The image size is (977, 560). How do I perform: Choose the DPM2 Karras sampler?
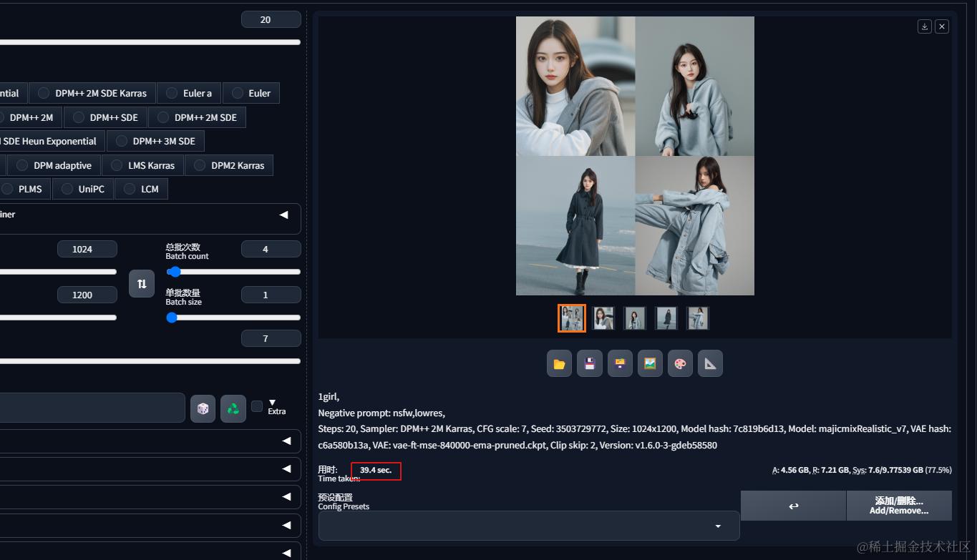(x=229, y=165)
